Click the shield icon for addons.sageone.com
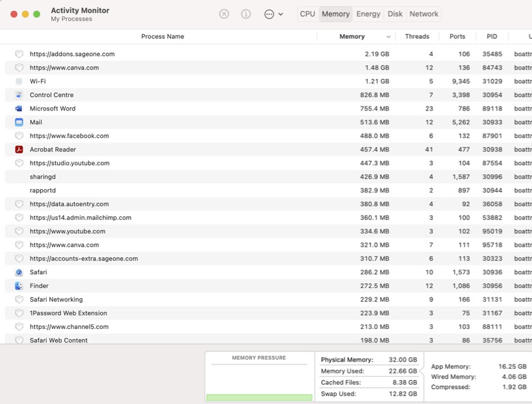The height and width of the screenshot is (404, 532). 19,54
